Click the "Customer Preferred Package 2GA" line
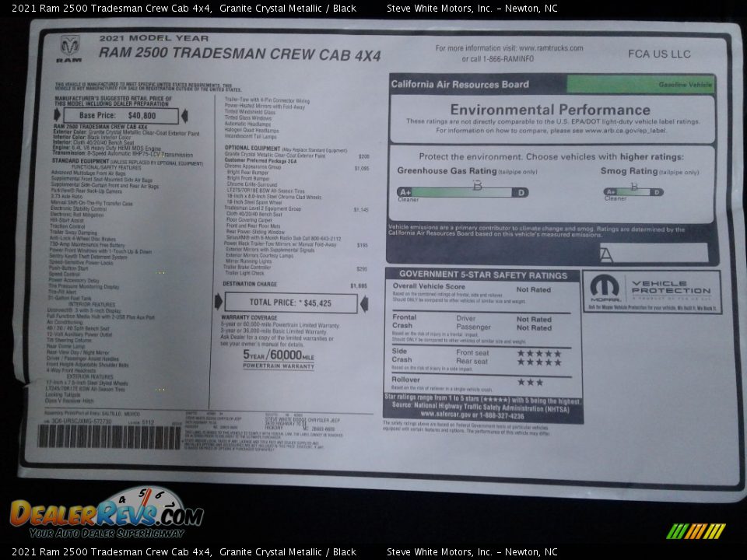The image size is (747, 560). click(261, 161)
